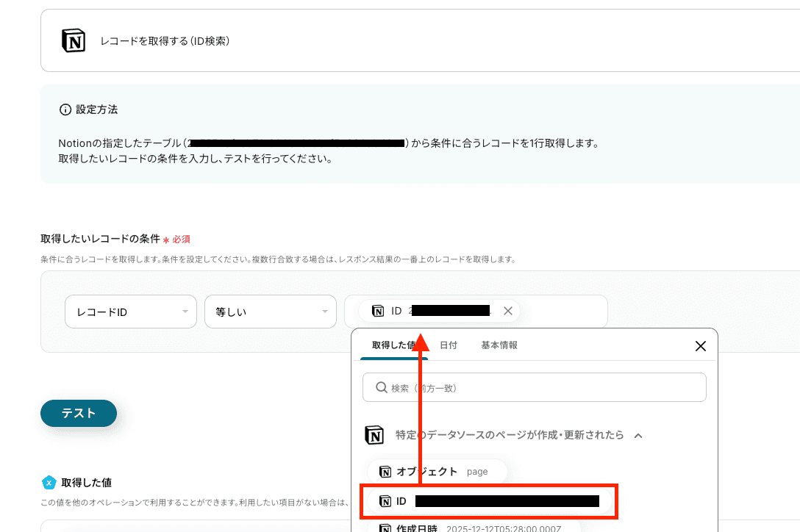Choose the オブジェクト page value
The height and width of the screenshot is (532, 800).
pyautogui.click(x=438, y=472)
